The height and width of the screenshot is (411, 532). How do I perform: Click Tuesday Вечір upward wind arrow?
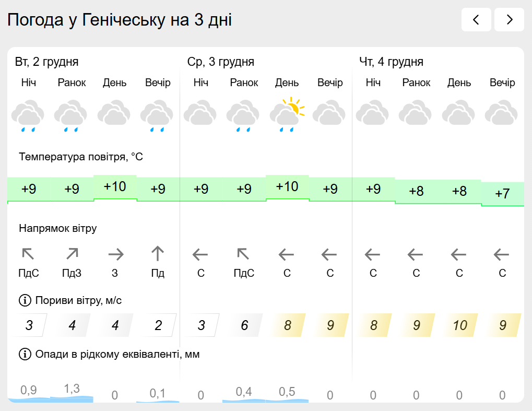(x=158, y=254)
